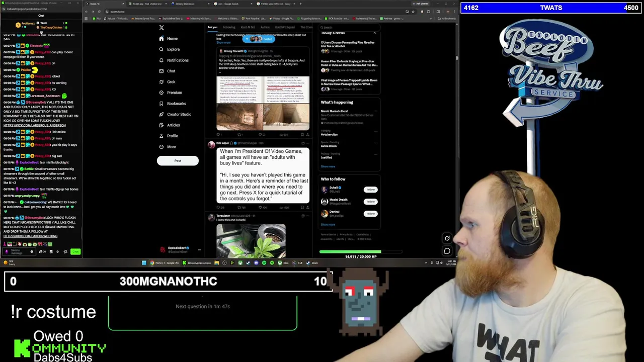Open Spotify from the taskbar

pos(264,263)
